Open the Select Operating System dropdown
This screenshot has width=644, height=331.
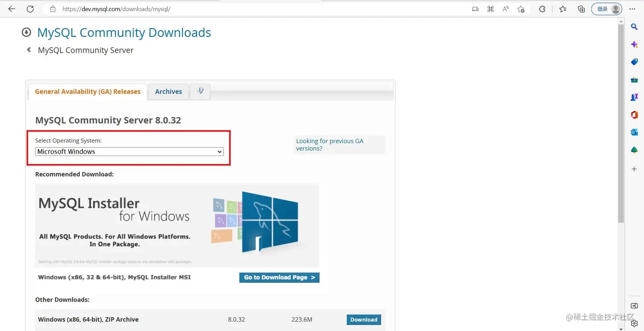pos(129,152)
